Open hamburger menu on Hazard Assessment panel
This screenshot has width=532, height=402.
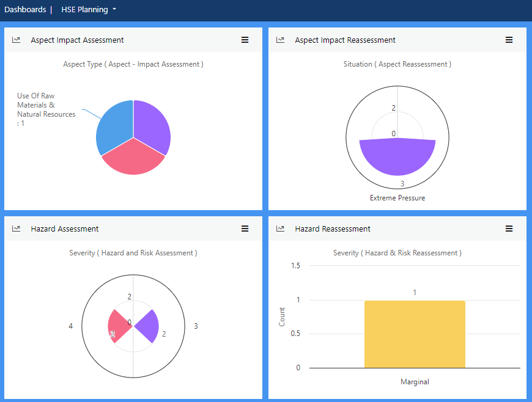[x=245, y=228]
